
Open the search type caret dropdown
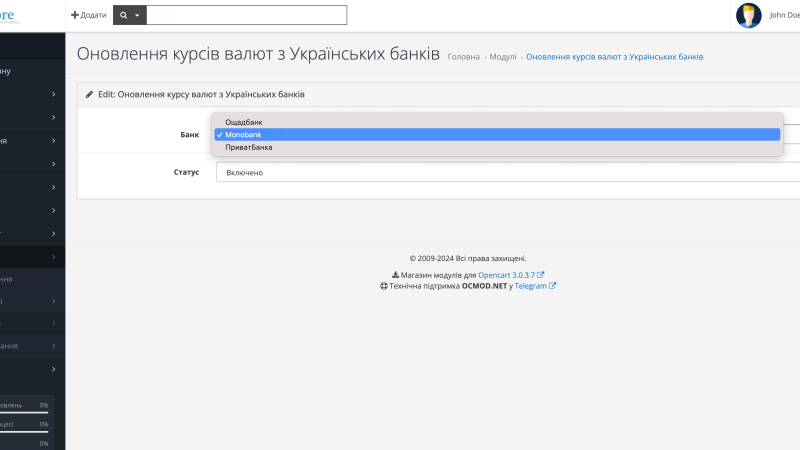tap(137, 15)
